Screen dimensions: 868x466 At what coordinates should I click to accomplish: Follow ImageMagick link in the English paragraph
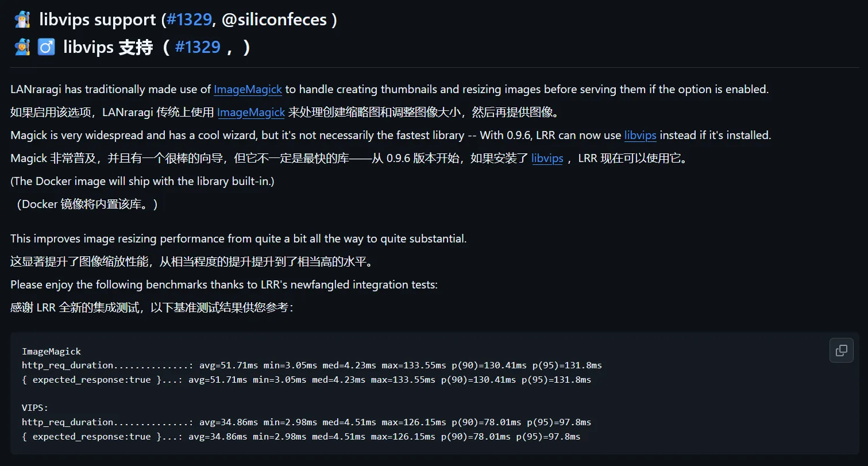click(248, 90)
